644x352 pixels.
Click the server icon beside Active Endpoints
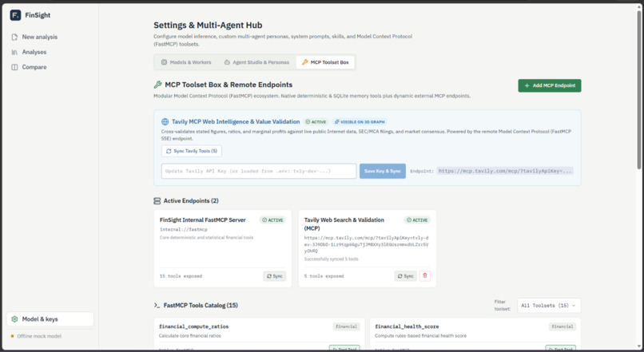click(157, 201)
